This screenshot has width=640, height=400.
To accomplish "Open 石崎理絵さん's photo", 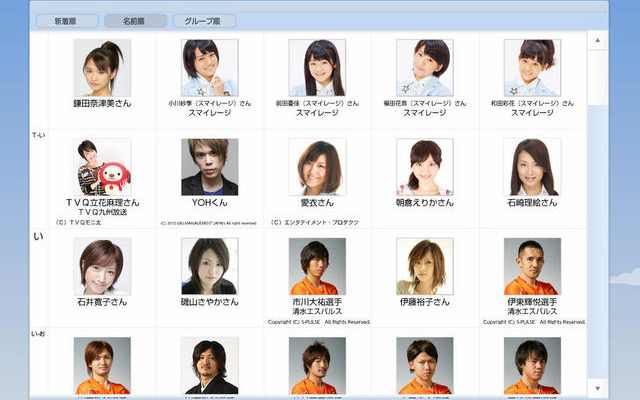I will coord(532,167).
